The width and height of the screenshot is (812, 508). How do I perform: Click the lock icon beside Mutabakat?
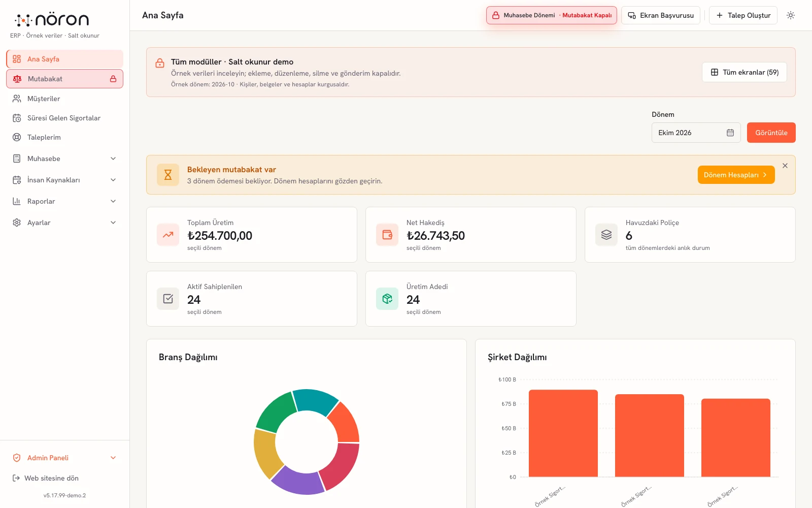pos(113,79)
